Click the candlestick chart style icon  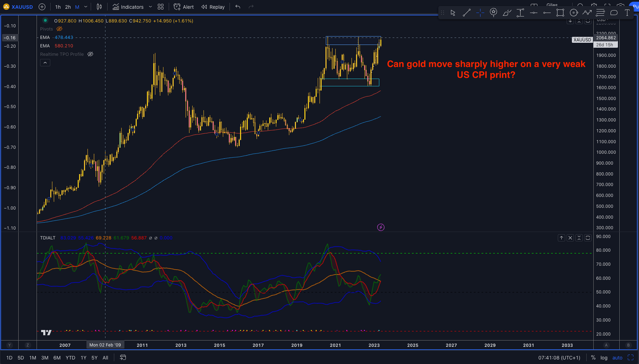pyautogui.click(x=99, y=7)
